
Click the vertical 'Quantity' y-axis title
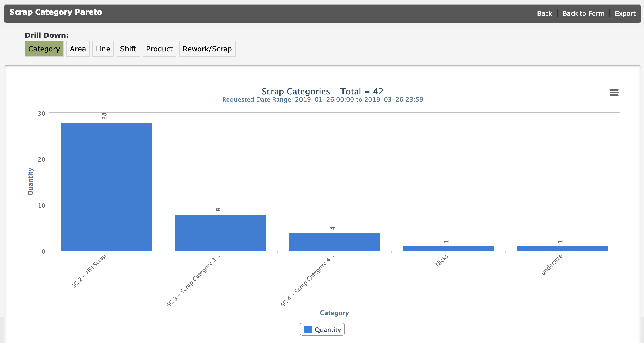tap(30, 182)
